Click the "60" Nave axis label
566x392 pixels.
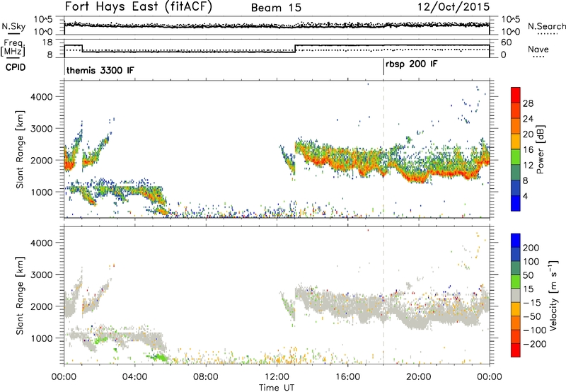507,42
